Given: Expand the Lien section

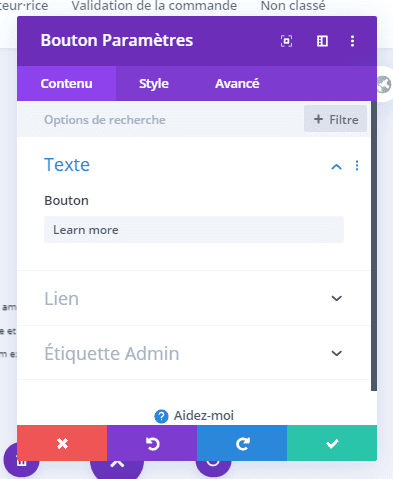Looking at the screenshot, I should coord(194,298).
